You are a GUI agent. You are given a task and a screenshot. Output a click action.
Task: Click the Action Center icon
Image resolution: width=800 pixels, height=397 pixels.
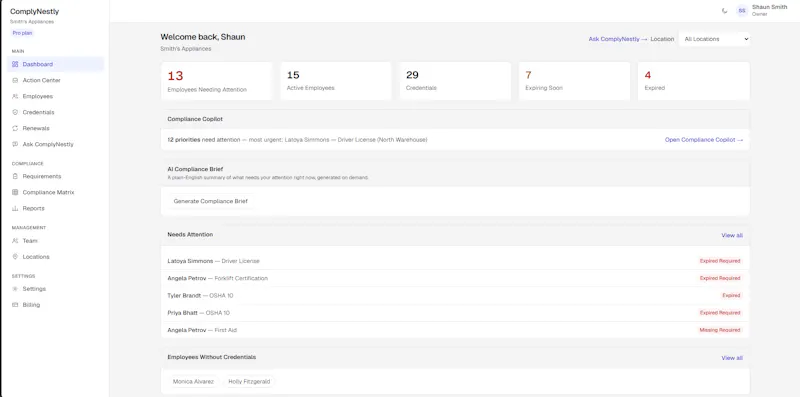click(x=15, y=80)
